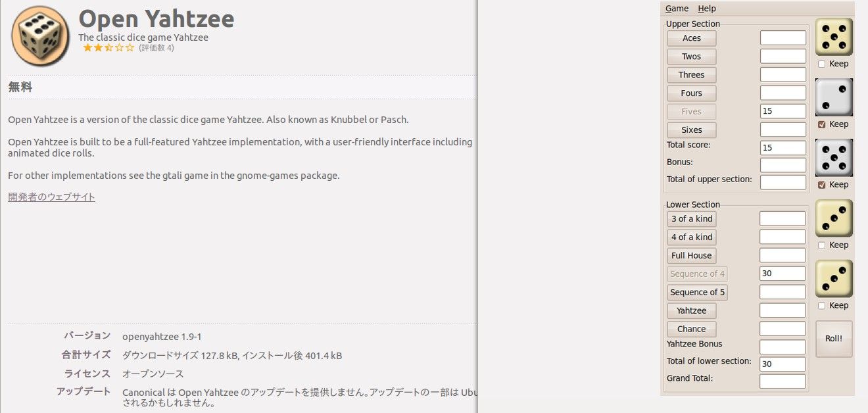
Task: Click the Threes score field
Action: coord(783,75)
